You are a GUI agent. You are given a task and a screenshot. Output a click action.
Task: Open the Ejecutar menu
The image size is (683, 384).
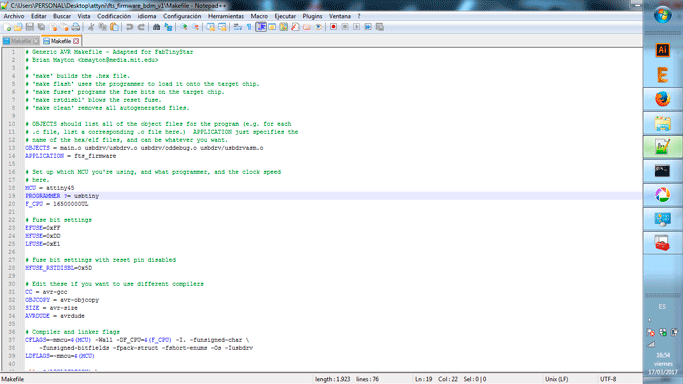point(285,16)
